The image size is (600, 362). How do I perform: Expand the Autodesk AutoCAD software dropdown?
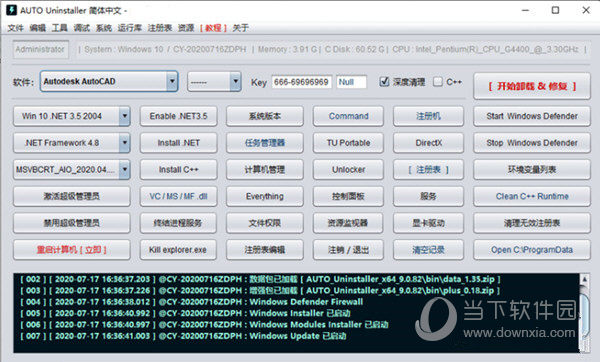pos(172,81)
